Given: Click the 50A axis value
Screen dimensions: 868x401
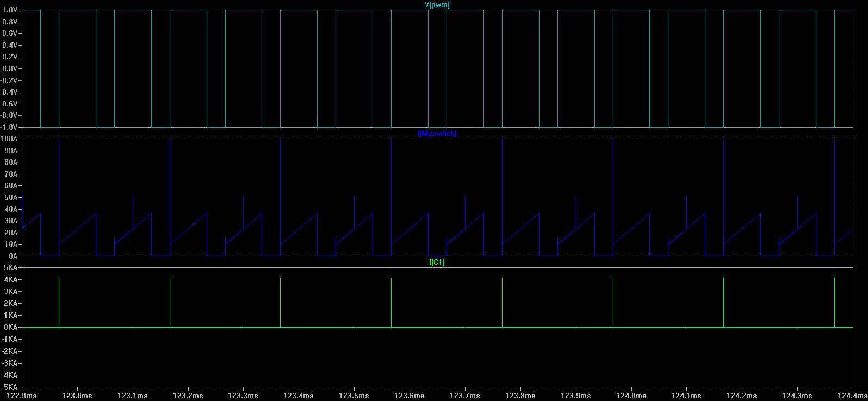Looking at the screenshot, I should point(10,197).
